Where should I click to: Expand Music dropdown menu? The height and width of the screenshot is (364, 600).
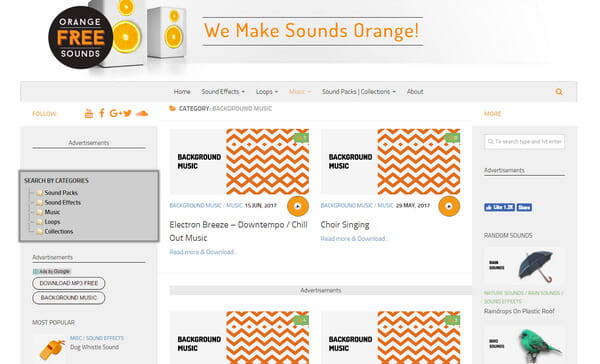click(300, 92)
